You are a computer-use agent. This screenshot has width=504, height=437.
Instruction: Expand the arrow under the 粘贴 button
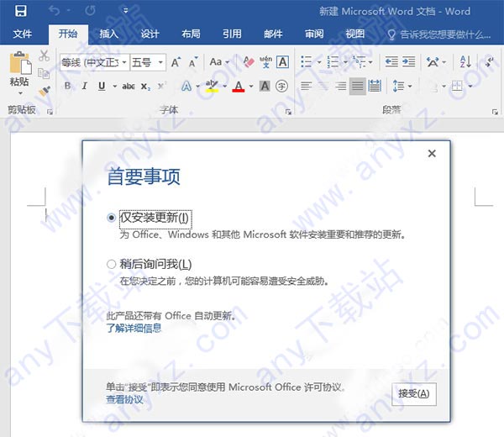tap(20, 93)
